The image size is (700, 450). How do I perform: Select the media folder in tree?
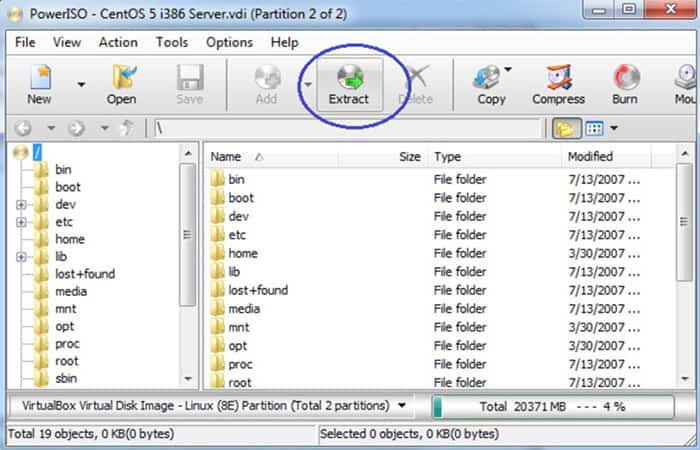coord(71,292)
